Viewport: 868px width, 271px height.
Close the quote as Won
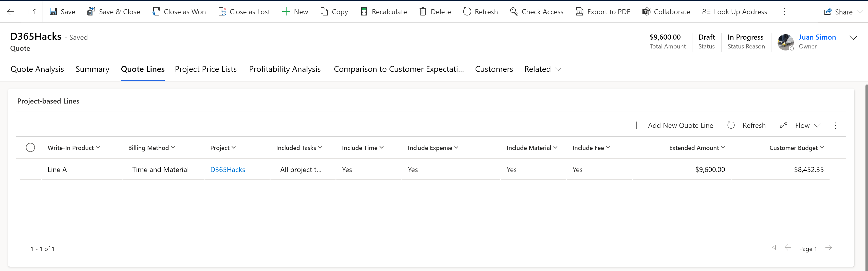tap(179, 12)
